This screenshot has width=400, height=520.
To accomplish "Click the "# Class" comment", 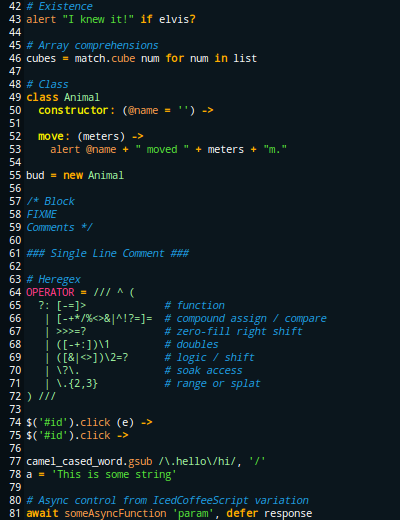I will tap(47, 84).
